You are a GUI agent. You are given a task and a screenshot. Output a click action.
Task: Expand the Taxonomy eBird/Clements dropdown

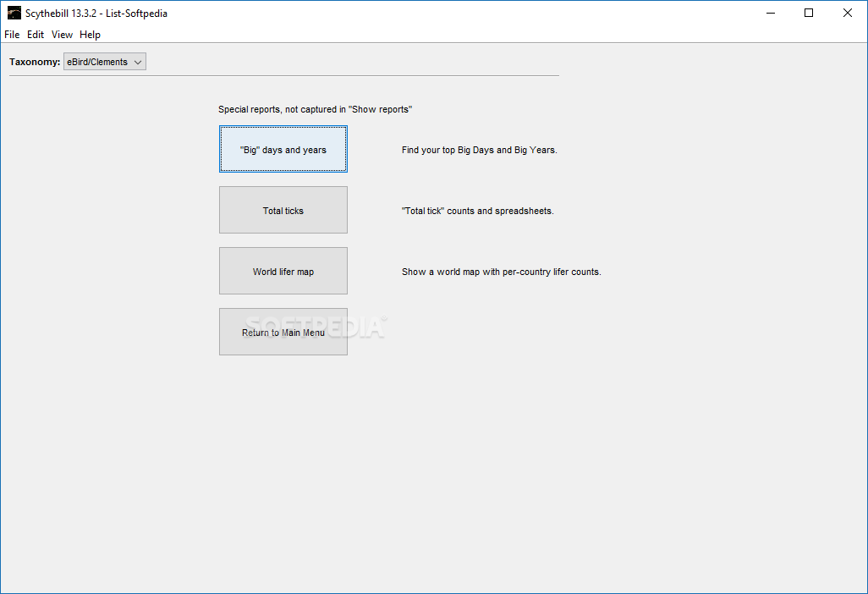[x=105, y=62]
